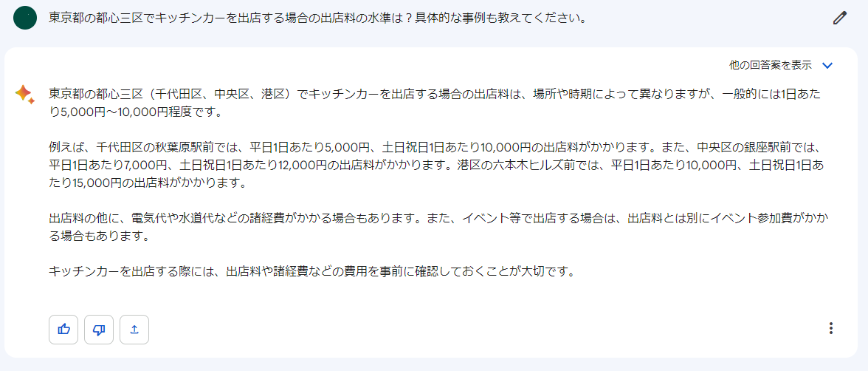Viewport: 868px width, 371px height.
Task: Open the share and export arrow icon
Action: coord(134,330)
